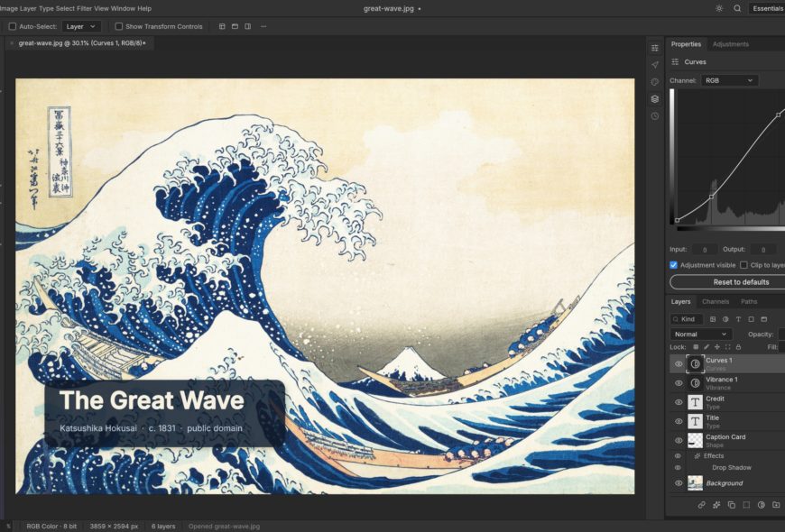Switch to the Adjustments tab

point(731,44)
